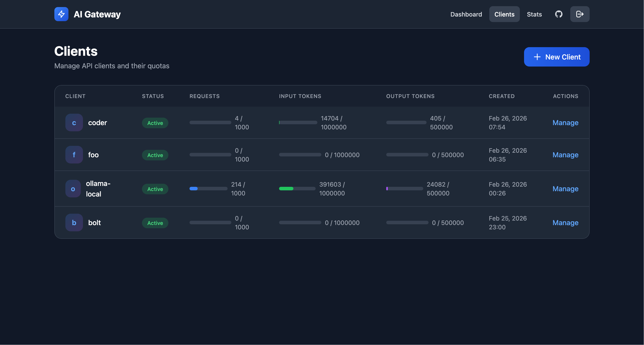Open the Dashboard tab
Viewport: 644px width, 345px height.
coord(466,14)
